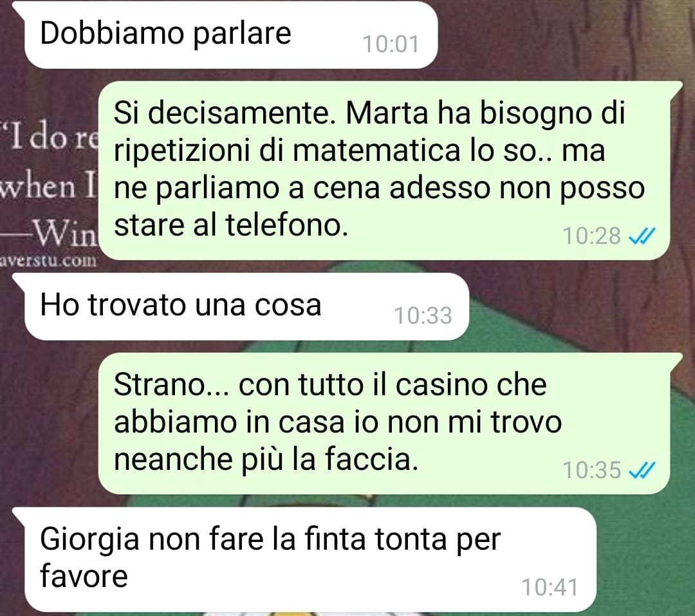Click the 10:33 timestamp
The image size is (695, 616).
click(423, 316)
